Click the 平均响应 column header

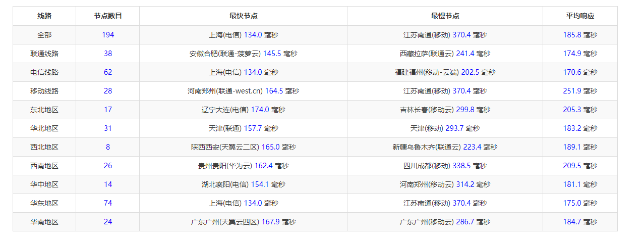(580, 16)
